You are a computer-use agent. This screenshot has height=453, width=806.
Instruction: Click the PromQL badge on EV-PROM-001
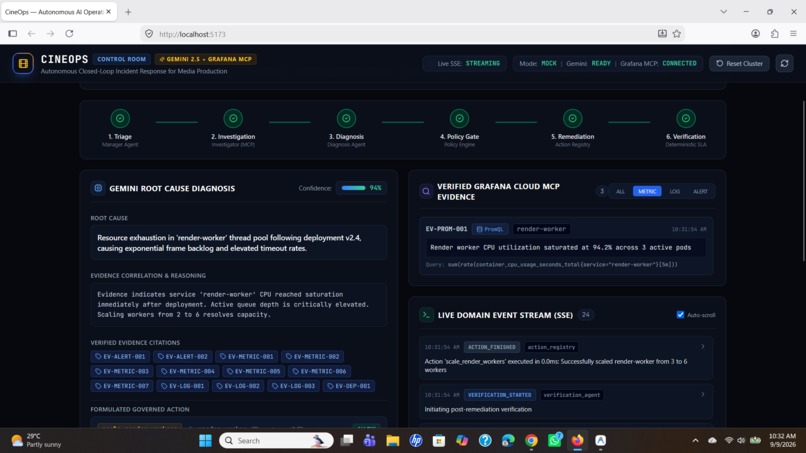[490, 229]
